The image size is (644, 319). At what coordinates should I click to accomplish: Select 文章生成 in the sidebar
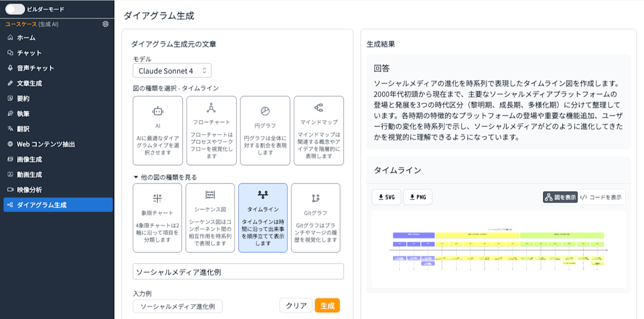[58, 83]
